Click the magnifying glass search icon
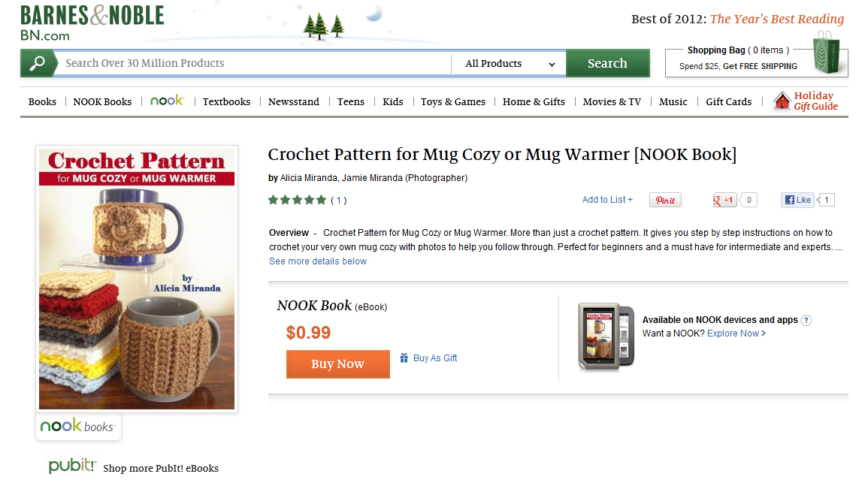This screenshot has width=868, height=495. click(x=37, y=63)
